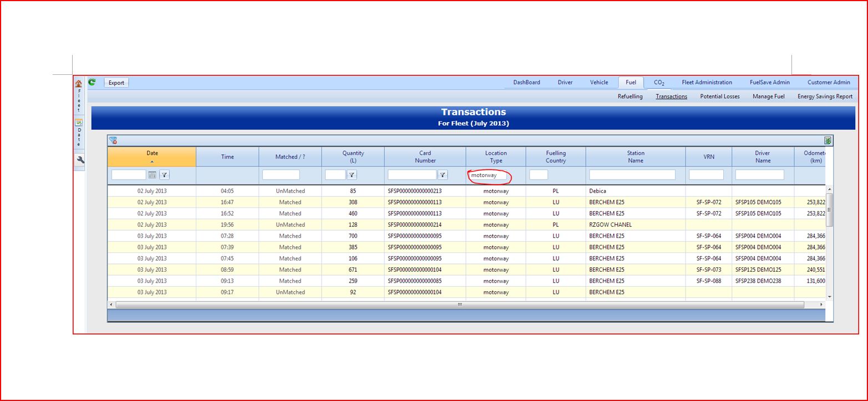Focus the Card Number filter text box
This screenshot has height=401, width=868.
click(x=412, y=175)
